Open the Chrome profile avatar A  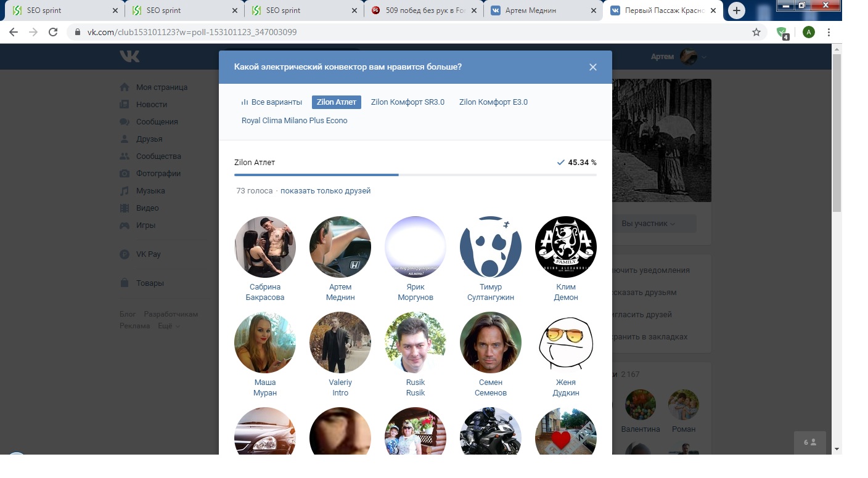pyautogui.click(x=809, y=32)
